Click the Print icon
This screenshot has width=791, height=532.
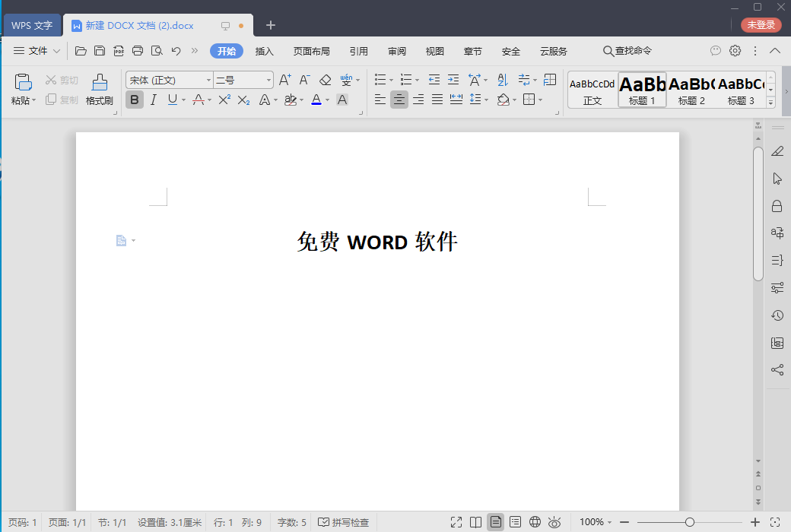[x=138, y=51]
